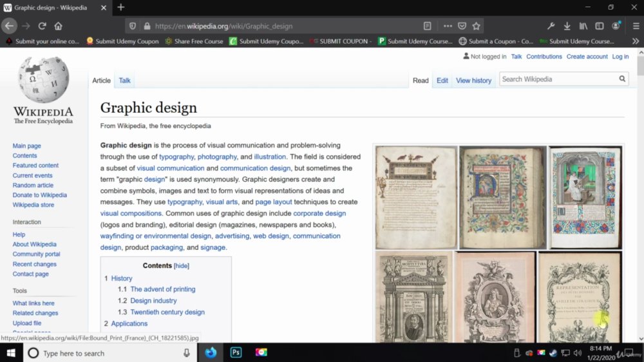Click Cortana microphone icon in taskbar
This screenshot has width=644, height=362.
tap(187, 352)
